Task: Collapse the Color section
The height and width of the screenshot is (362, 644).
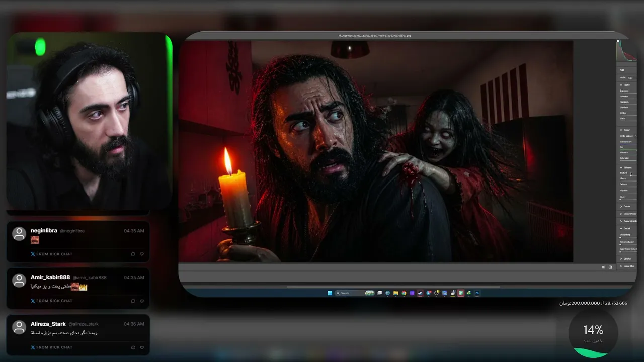Action: [621, 130]
